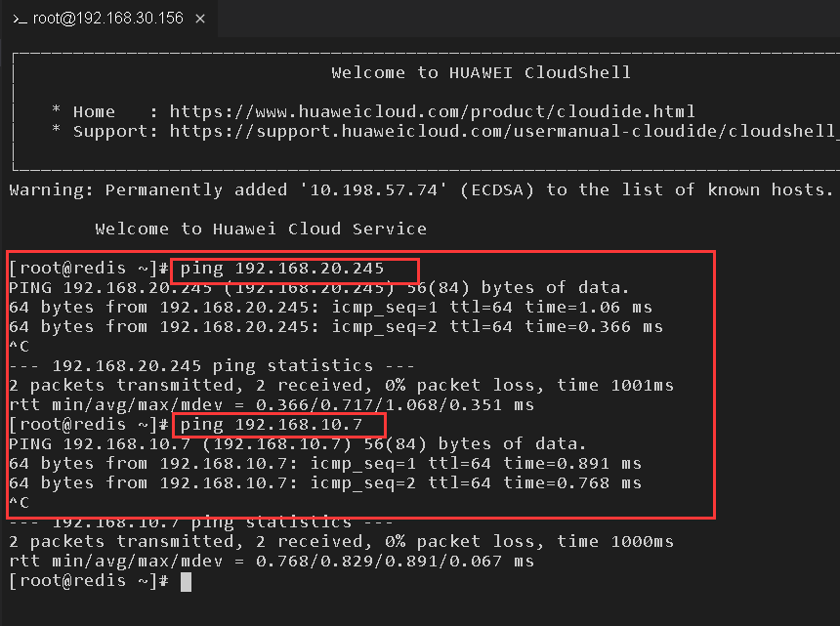The width and height of the screenshot is (840, 626).
Task: Click the '192.168.10.7 ping statistics' header line
Action: click(x=195, y=522)
